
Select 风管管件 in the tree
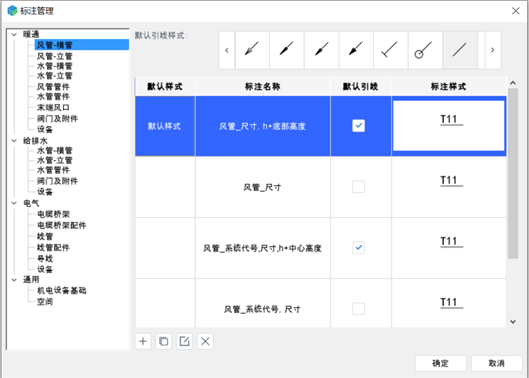(x=53, y=87)
